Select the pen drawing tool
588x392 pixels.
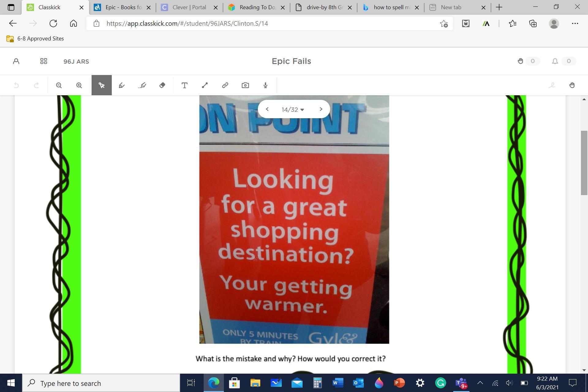(x=122, y=85)
